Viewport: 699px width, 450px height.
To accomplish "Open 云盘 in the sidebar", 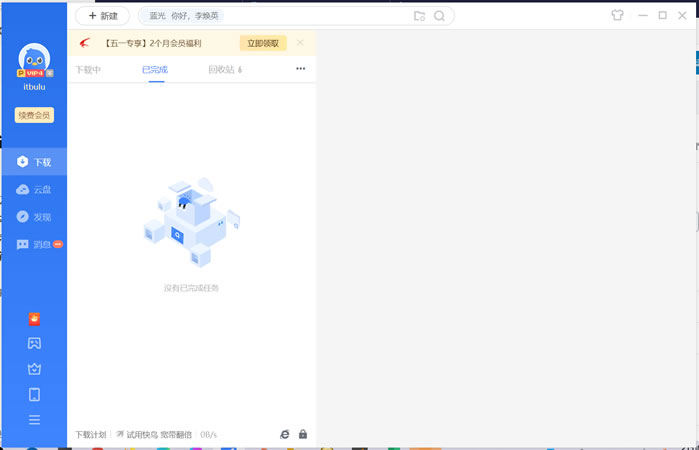I will [x=34, y=190].
